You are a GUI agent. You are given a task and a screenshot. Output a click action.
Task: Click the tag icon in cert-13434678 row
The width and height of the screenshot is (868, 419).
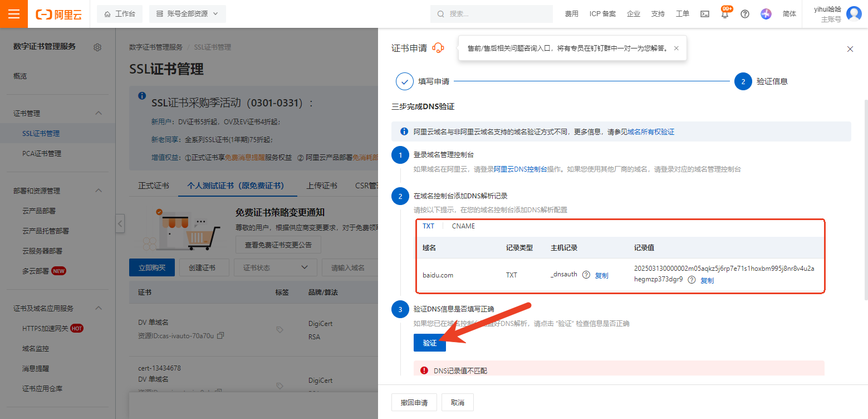[279, 386]
